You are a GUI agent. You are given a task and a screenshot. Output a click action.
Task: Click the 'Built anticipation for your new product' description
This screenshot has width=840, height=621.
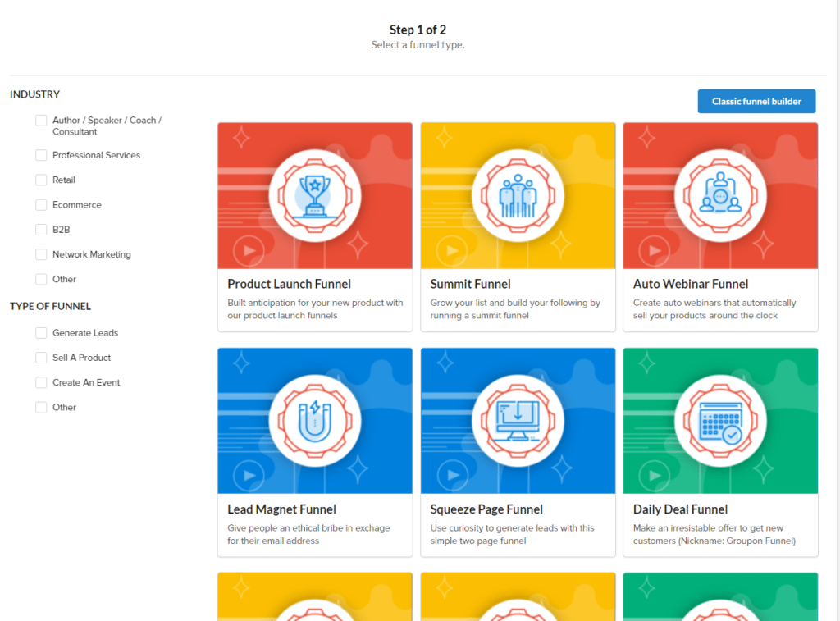tap(315, 309)
